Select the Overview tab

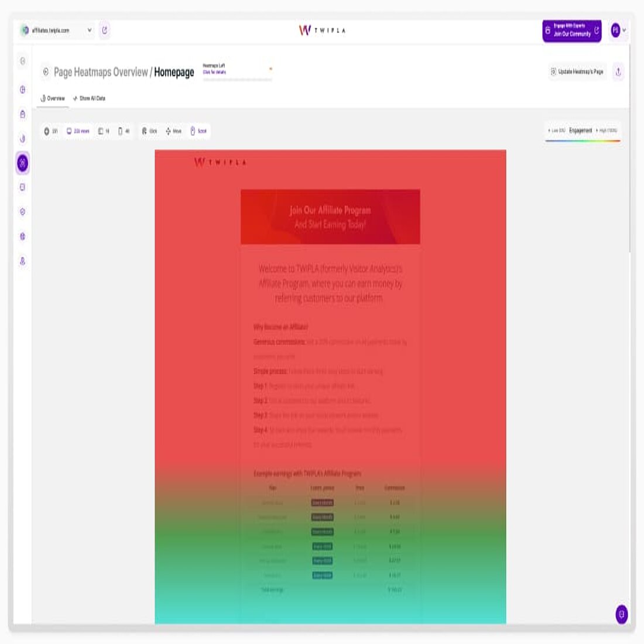[x=54, y=98]
